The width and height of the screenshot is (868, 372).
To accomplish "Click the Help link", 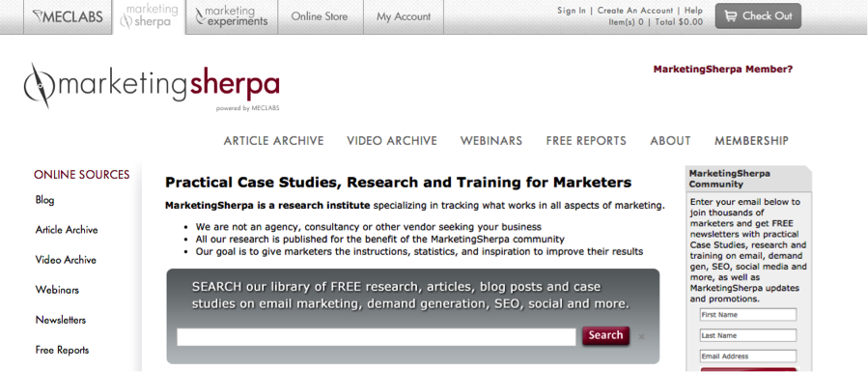I will [693, 10].
